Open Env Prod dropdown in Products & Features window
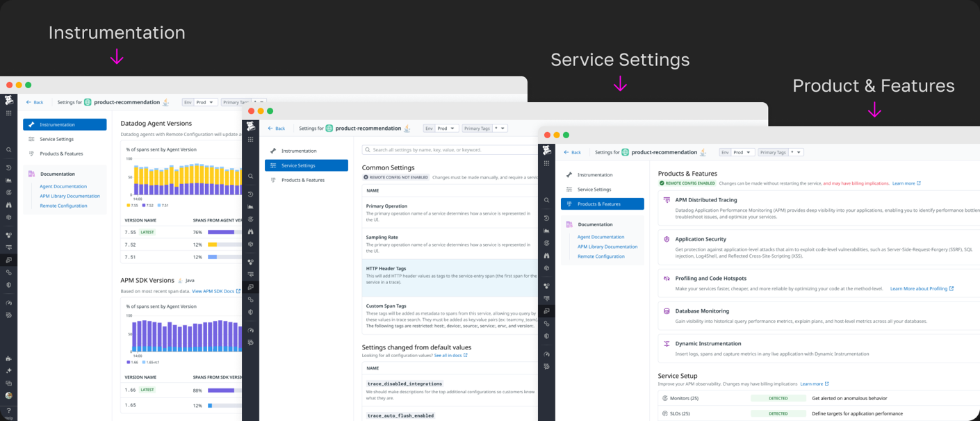980x421 pixels. click(737, 152)
